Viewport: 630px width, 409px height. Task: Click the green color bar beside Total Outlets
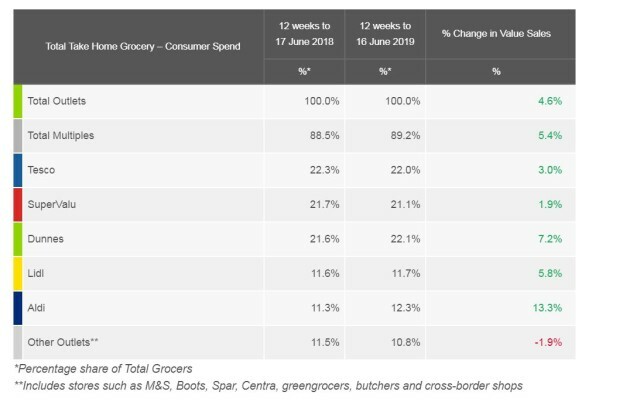(19, 101)
